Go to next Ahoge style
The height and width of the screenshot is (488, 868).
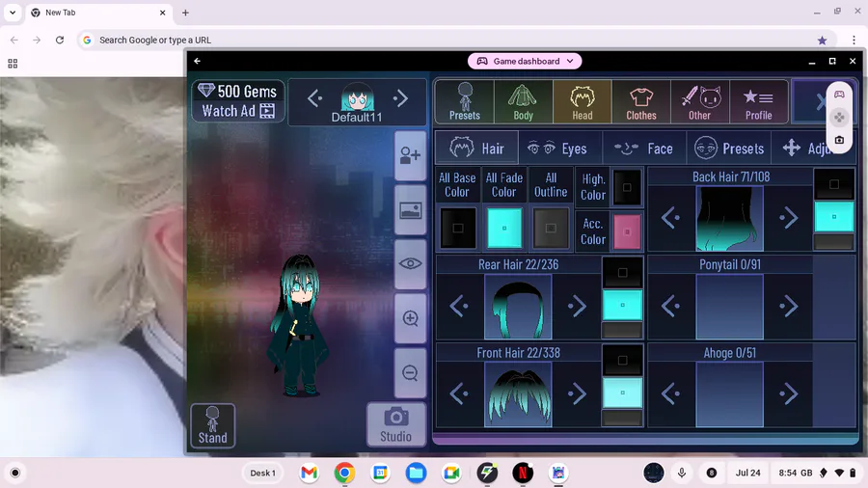(789, 393)
